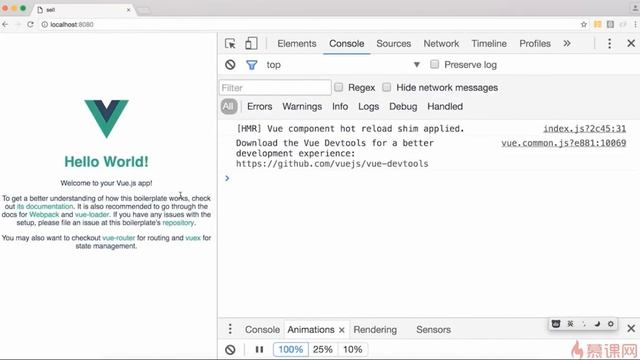Open its documentation link
The height and width of the screenshot is (360, 640).
click(x=45, y=207)
